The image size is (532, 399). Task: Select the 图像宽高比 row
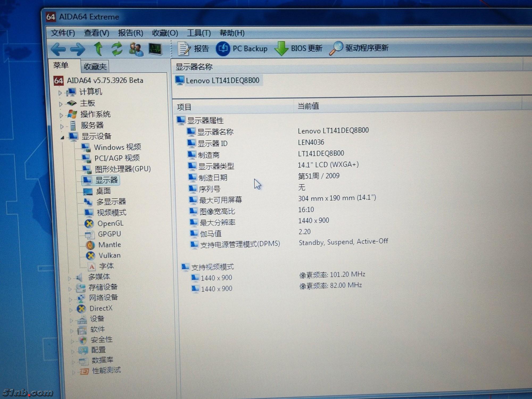[x=212, y=212]
